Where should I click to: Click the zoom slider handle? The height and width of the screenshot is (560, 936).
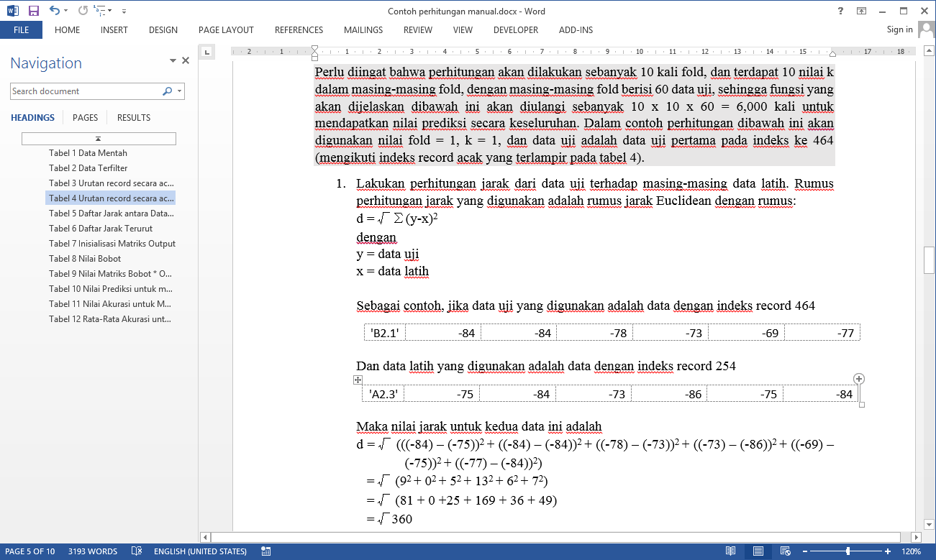pyautogui.click(x=848, y=551)
